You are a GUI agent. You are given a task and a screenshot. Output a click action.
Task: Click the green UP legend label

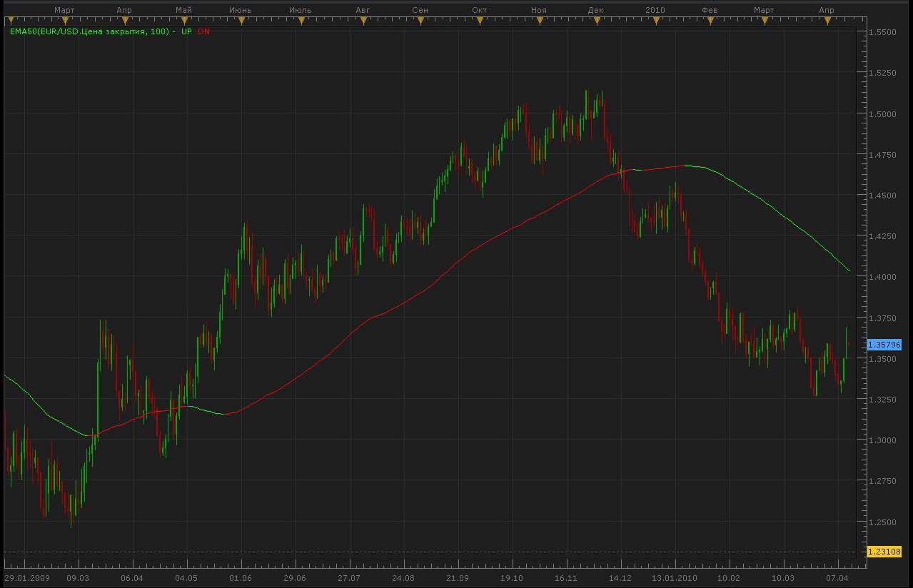coord(186,32)
